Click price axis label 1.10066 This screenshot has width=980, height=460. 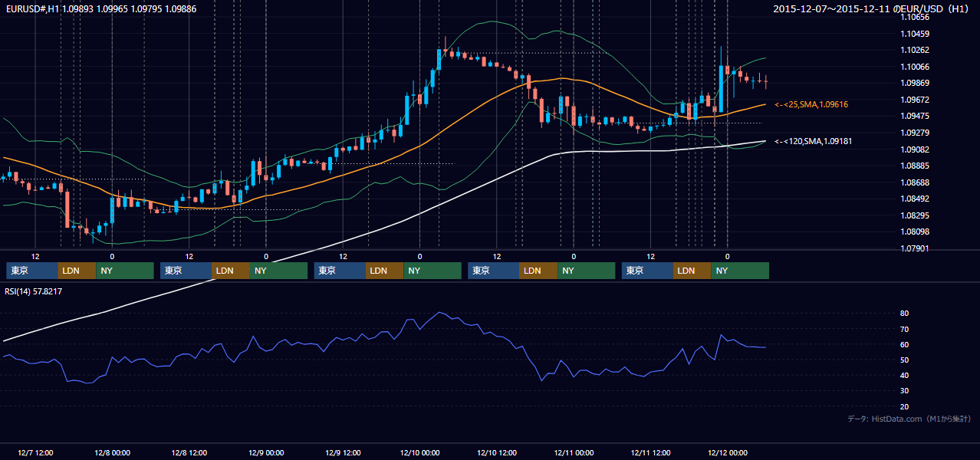[x=915, y=67]
